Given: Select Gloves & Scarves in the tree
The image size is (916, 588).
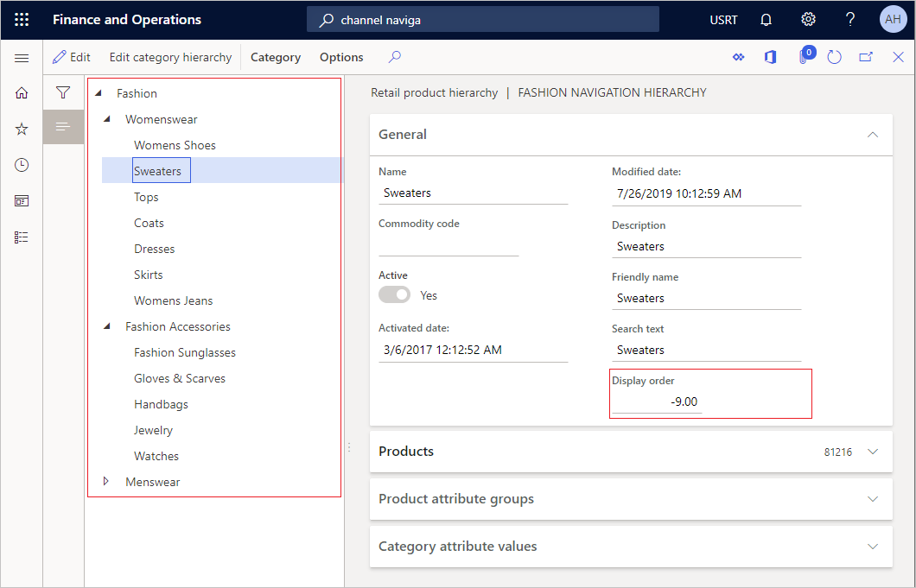Looking at the screenshot, I should click(180, 378).
